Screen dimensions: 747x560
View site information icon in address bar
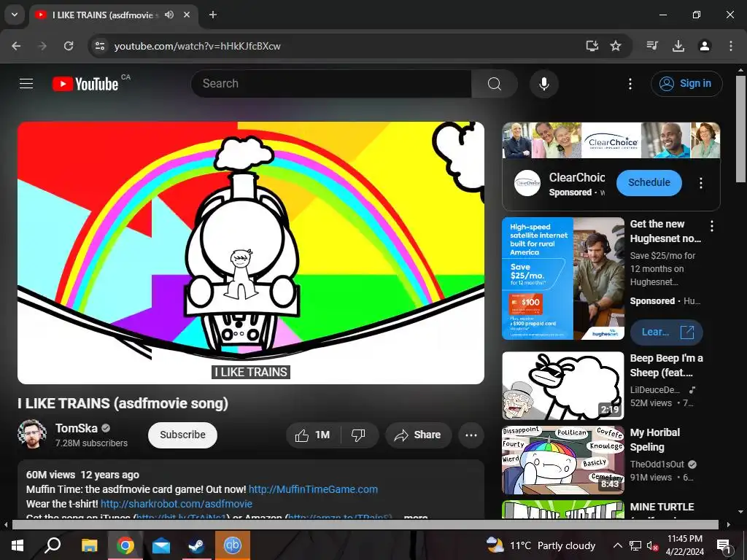tap(99, 46)
